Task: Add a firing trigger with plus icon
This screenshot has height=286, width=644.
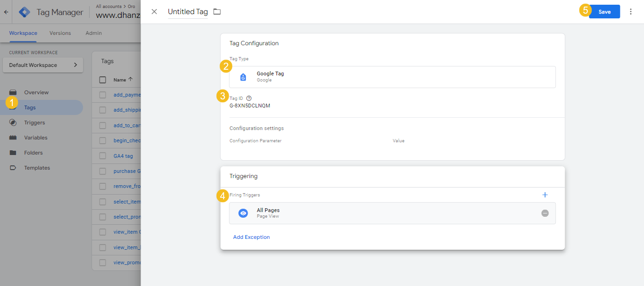Action: 545,195
